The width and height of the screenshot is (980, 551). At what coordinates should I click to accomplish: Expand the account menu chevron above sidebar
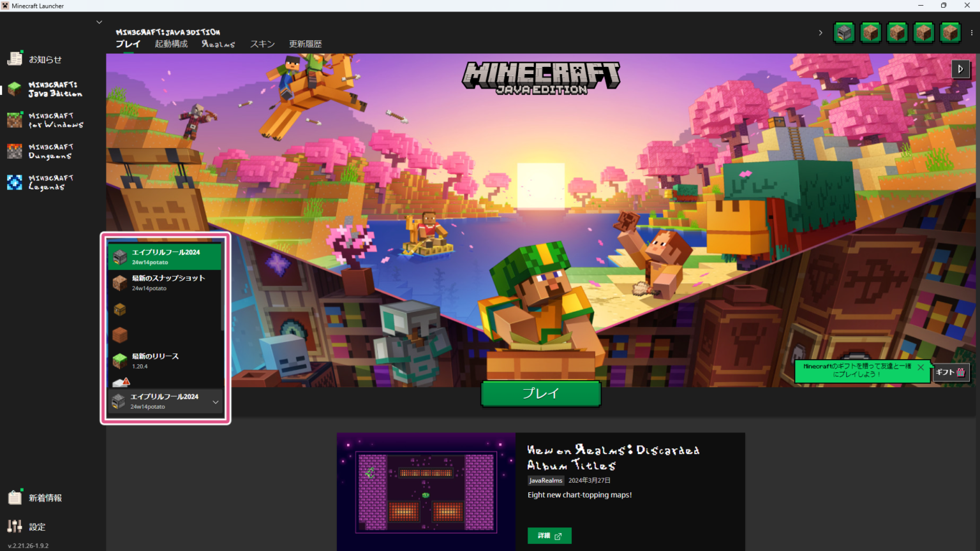[x=99, y=22]
